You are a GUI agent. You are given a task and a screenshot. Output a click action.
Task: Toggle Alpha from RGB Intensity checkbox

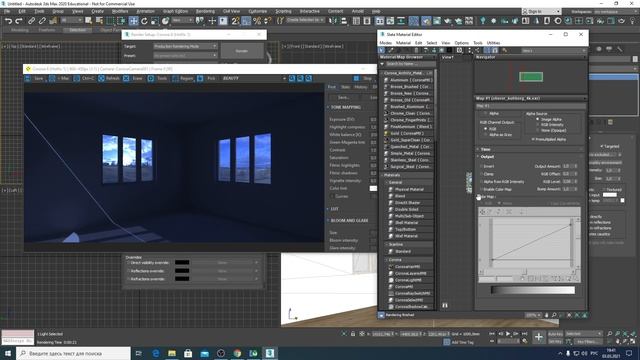481,182
